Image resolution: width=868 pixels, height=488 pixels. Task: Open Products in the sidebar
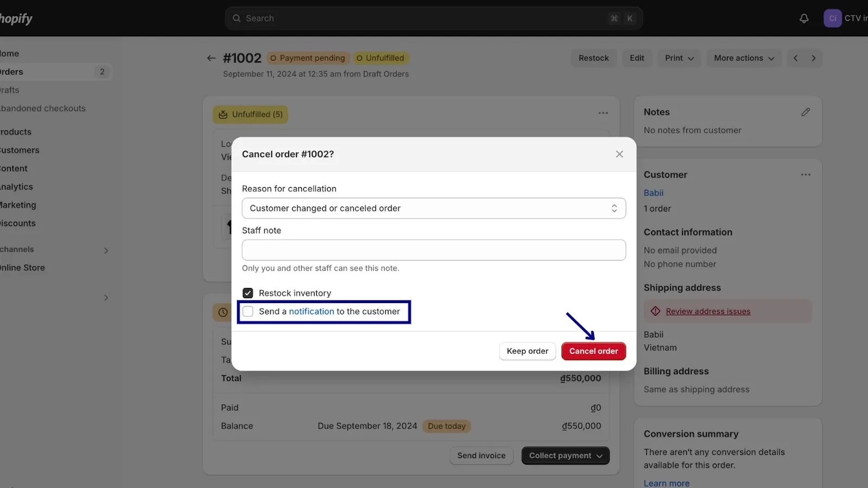(x=16, y=132)
